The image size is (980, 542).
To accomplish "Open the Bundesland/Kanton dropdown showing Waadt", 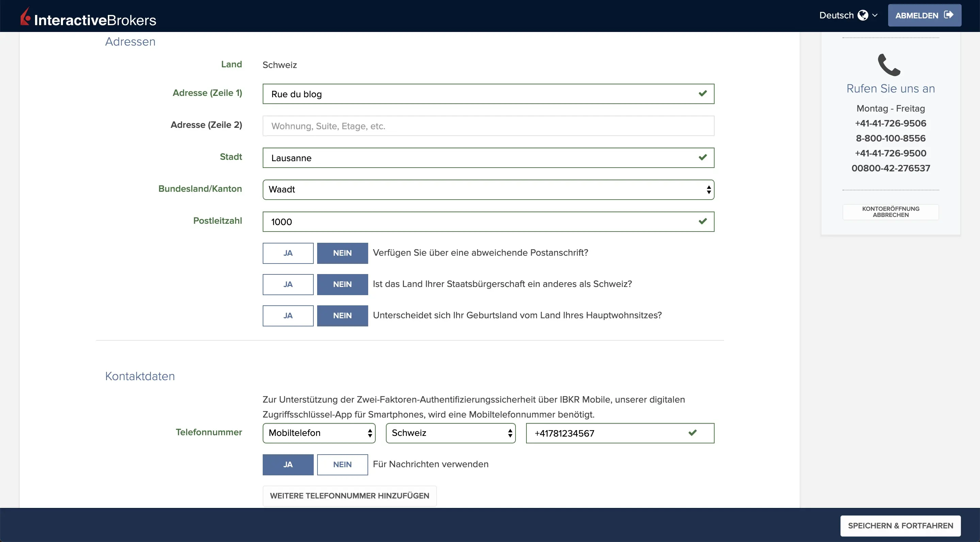I will tap(488, 189).
